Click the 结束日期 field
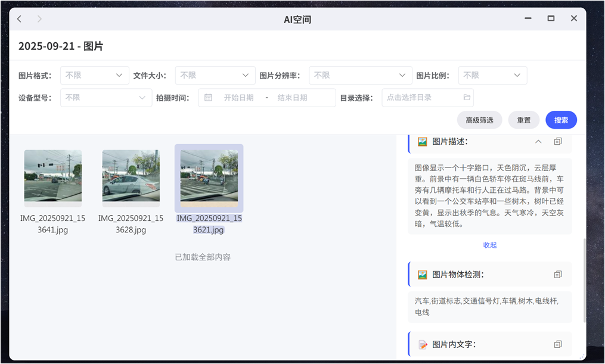 click(292, 98)
